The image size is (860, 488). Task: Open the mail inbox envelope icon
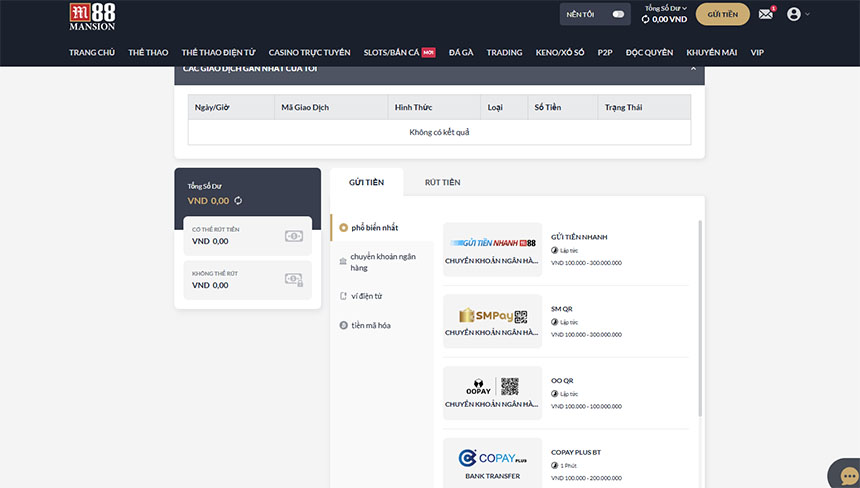point(765,14)
